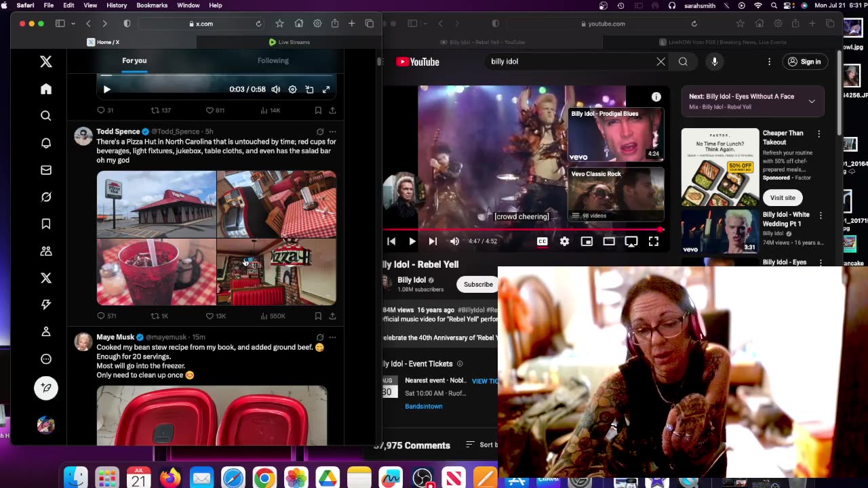
Task: Open X video settings gear
Action: 292,89
